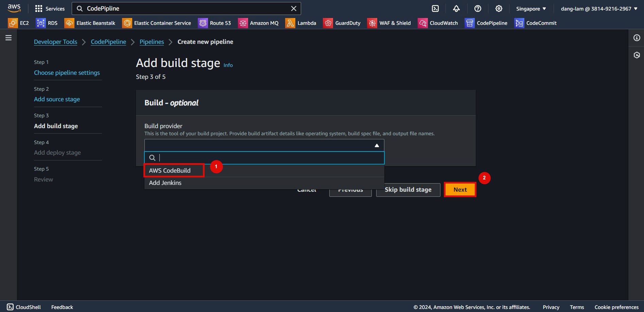Open GuardDuty shortcut

coord(342,23)
